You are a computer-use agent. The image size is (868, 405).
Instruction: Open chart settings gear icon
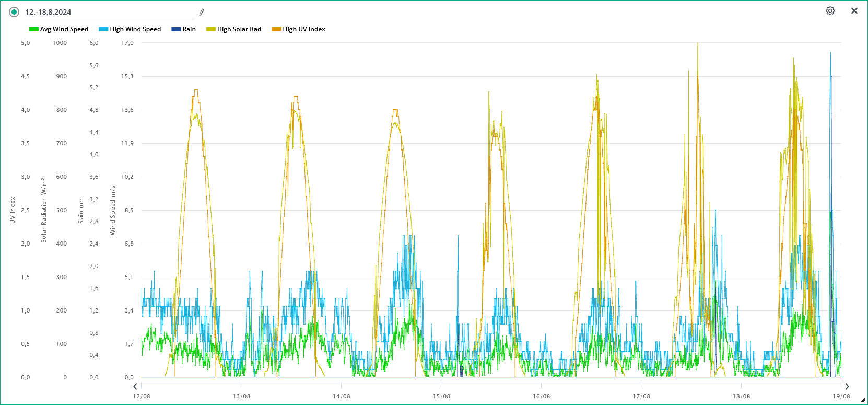(830, 11)
